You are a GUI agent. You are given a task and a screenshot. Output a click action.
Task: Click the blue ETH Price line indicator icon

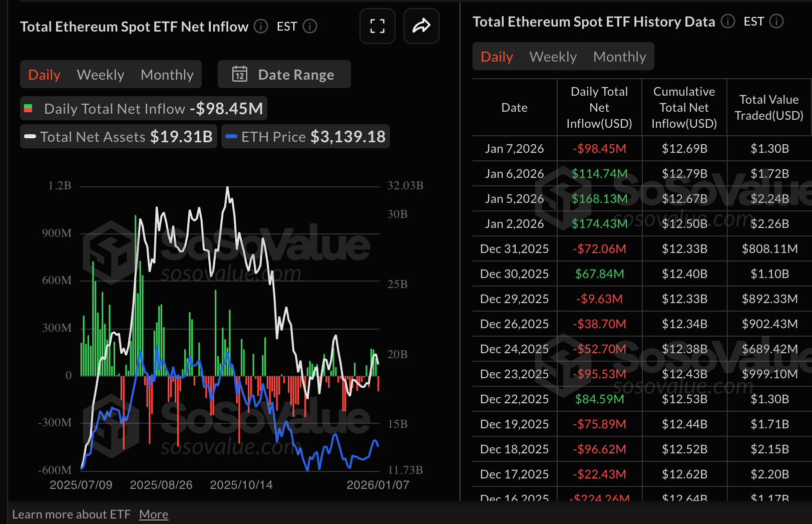click(x=231, y=136)
